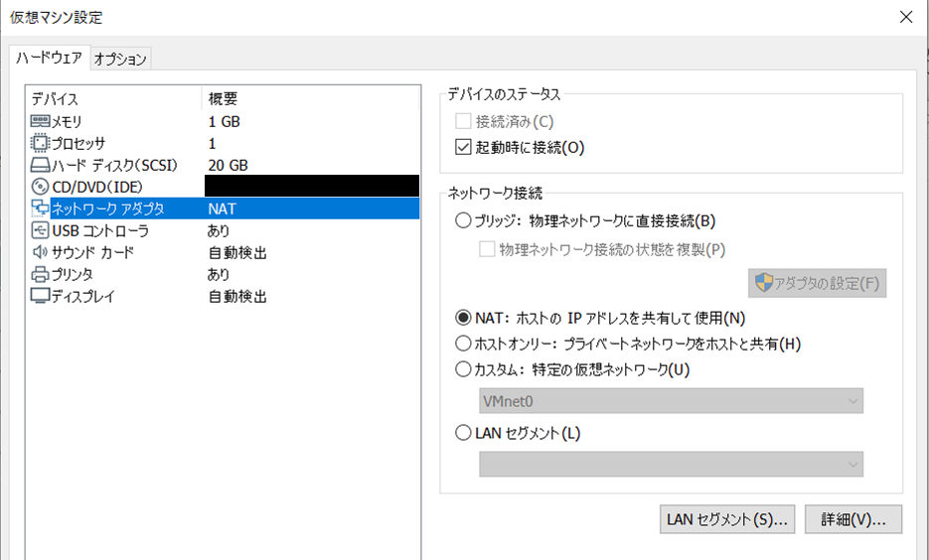Screen dimensions: 929x560
Task: Click あり value in the USB コントローラ row
Action: pos(219,230)
